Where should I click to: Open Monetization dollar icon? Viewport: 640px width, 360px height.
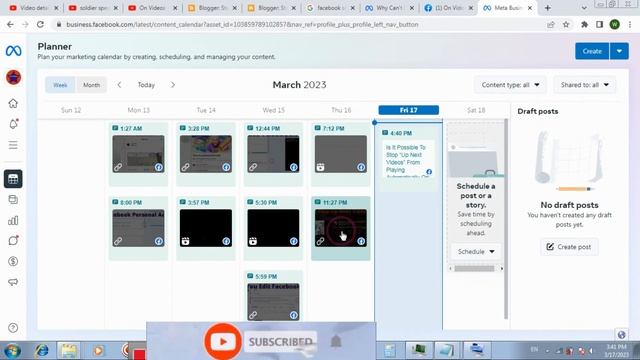pyautogui.click(x=13, y=261)
